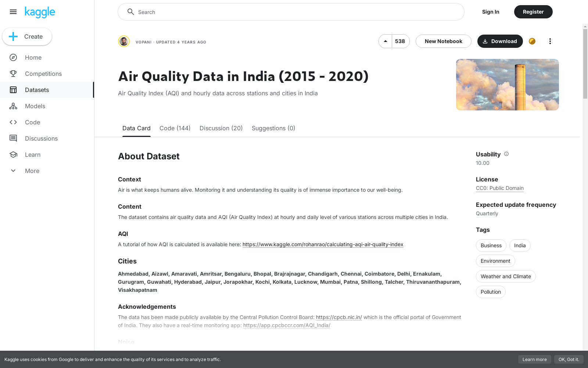Image resolution: width=588 pixels, height=368 pixels.
Task: Click the Competitions trophy icon
Action: (13, 74)
